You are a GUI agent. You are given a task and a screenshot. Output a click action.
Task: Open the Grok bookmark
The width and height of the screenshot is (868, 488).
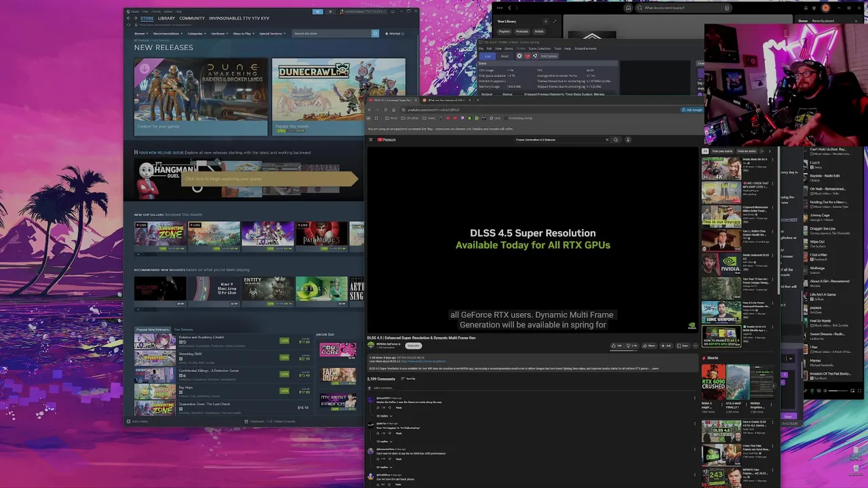tap(495, 118)
